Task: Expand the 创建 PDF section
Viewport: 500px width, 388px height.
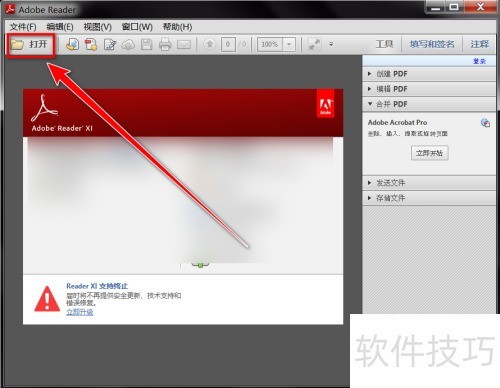Action: (429, 74)
